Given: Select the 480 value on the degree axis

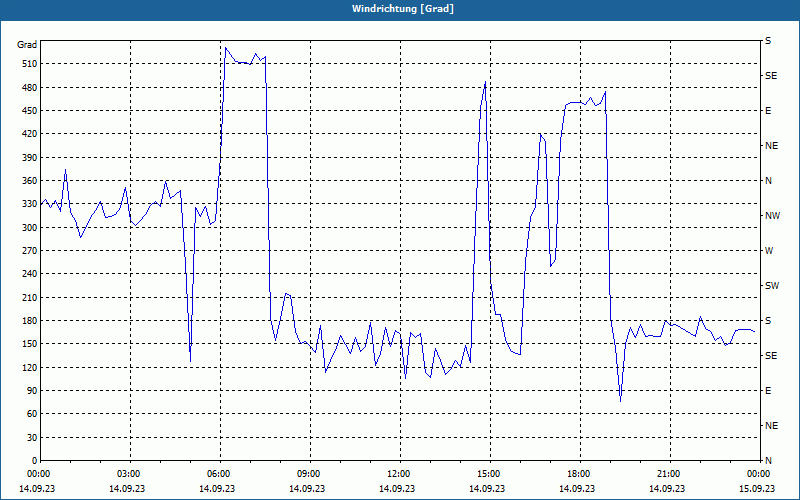Looking at the screenshot, I should point(29,88).
